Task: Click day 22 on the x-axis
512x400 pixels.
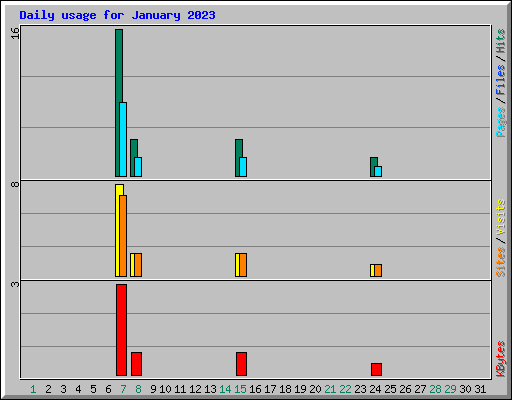Action: [x=345, y=389]
